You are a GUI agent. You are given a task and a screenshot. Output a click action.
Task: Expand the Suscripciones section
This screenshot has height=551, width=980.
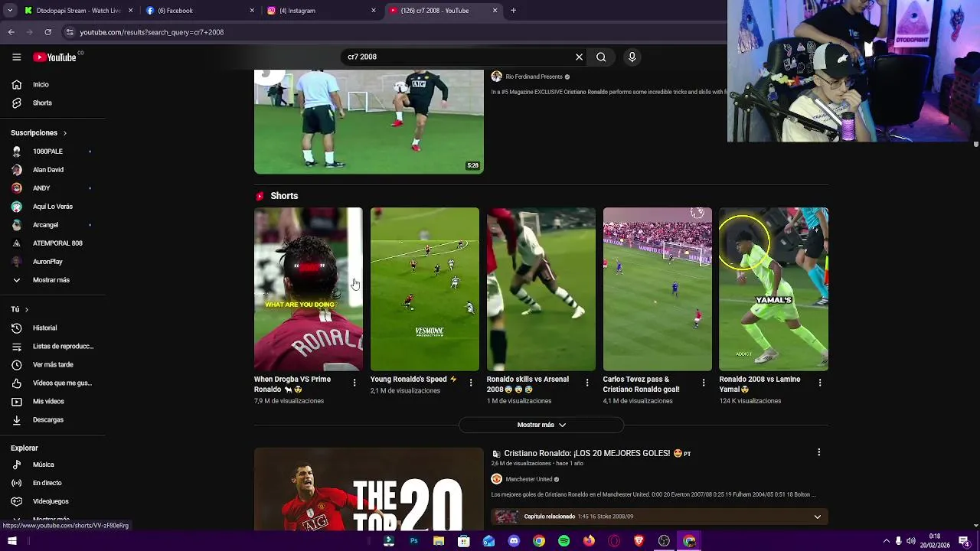(39, 132)
